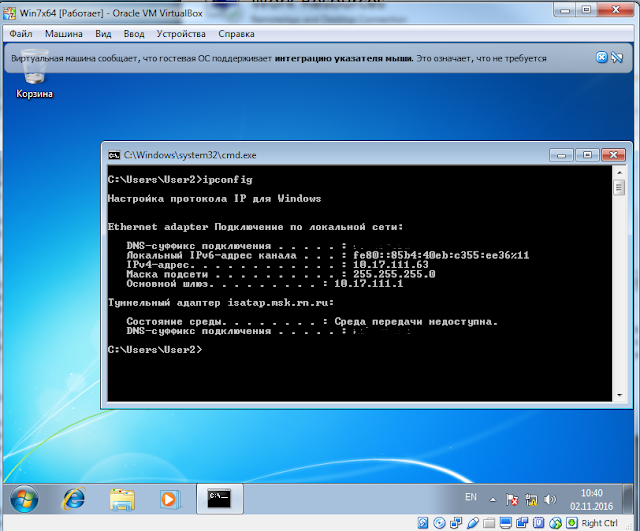Click the display monitor status icon

click(505, 523)
